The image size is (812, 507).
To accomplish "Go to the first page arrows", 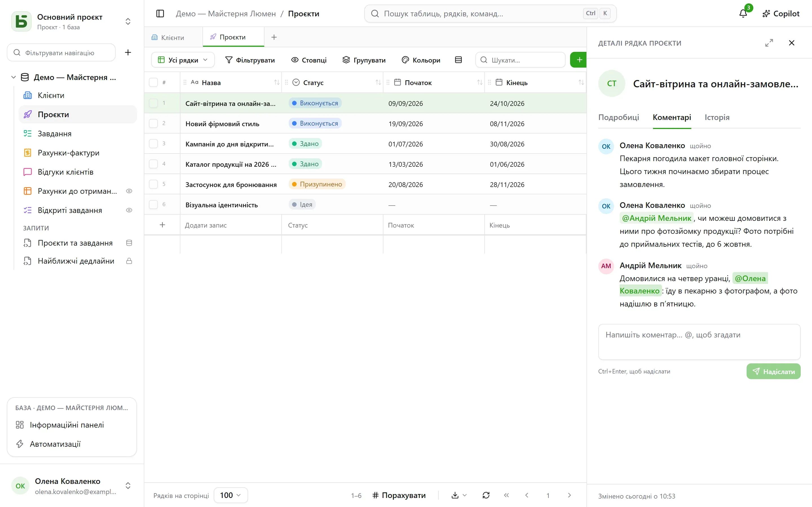I will point(506,495).
